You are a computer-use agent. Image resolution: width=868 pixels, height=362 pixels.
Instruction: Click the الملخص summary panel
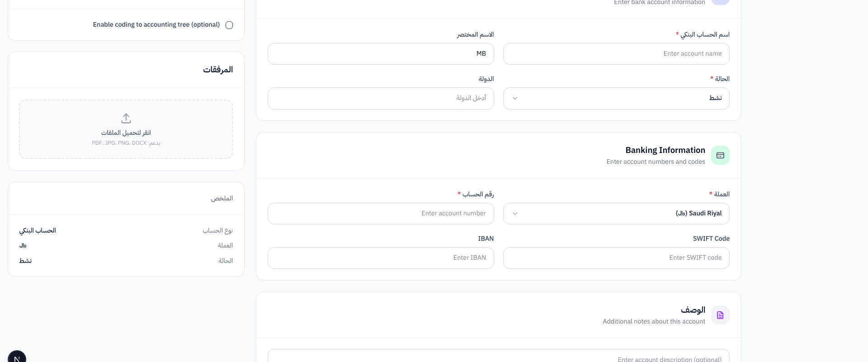tap(125, 229)
